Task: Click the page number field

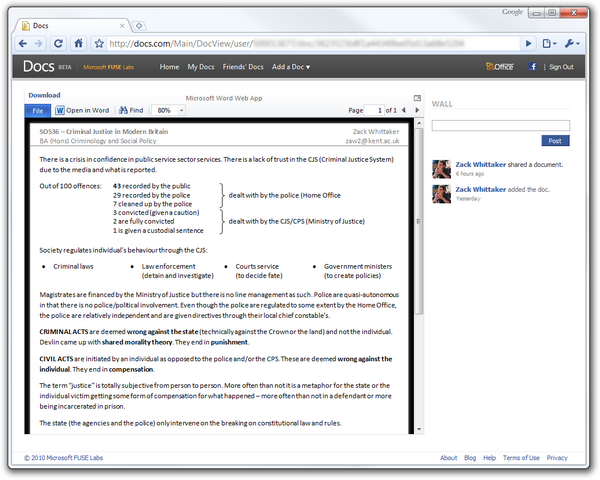Action: tap(373, 110)
